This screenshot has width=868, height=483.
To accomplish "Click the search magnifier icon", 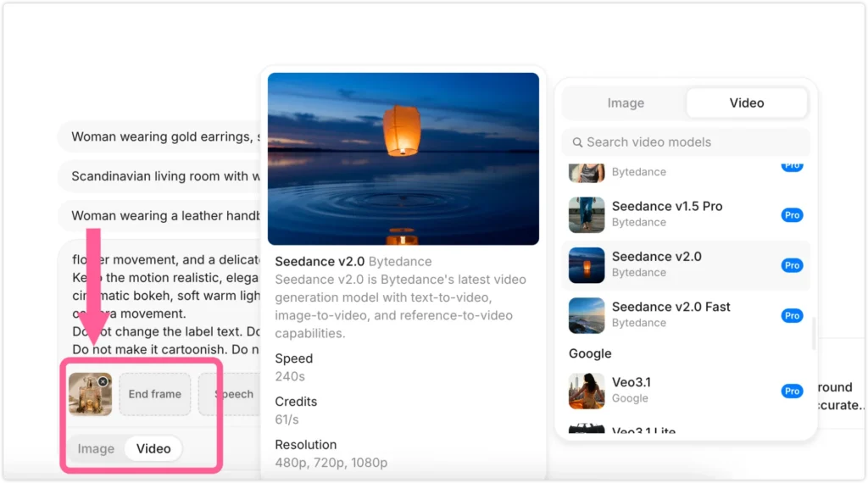I will (577, 142).
